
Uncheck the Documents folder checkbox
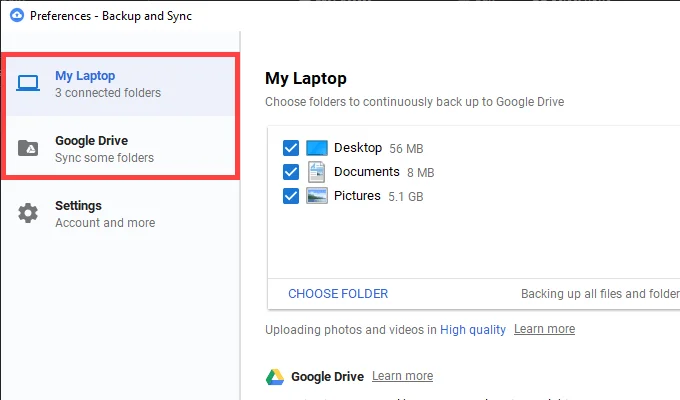[x=291, y=172]
